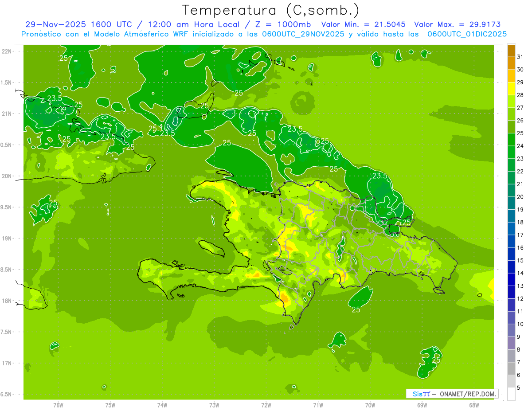Click the '19N' latitude axis label
The width and height of the screenshot is (532, 411).
coord(6,238)
